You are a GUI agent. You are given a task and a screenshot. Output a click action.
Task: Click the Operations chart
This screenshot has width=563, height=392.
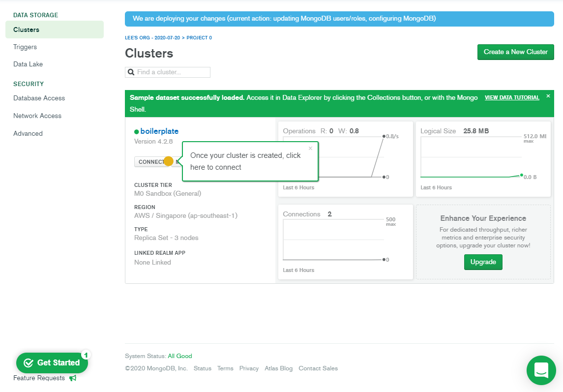(345, 159)
